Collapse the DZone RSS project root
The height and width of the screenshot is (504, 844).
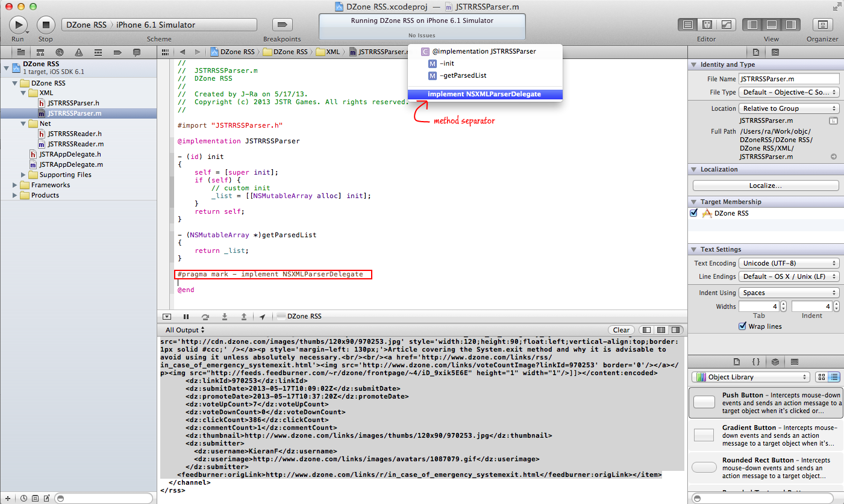coord(6,67)
